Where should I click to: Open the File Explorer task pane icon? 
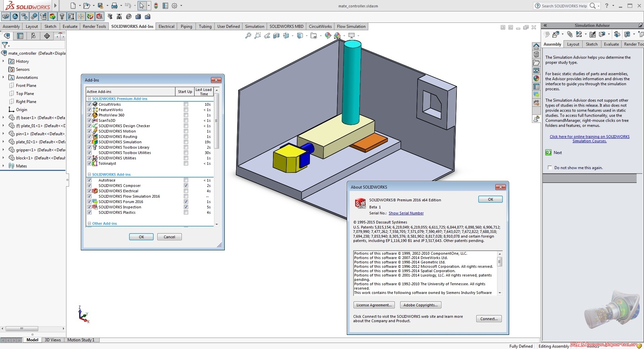[536, 62]
